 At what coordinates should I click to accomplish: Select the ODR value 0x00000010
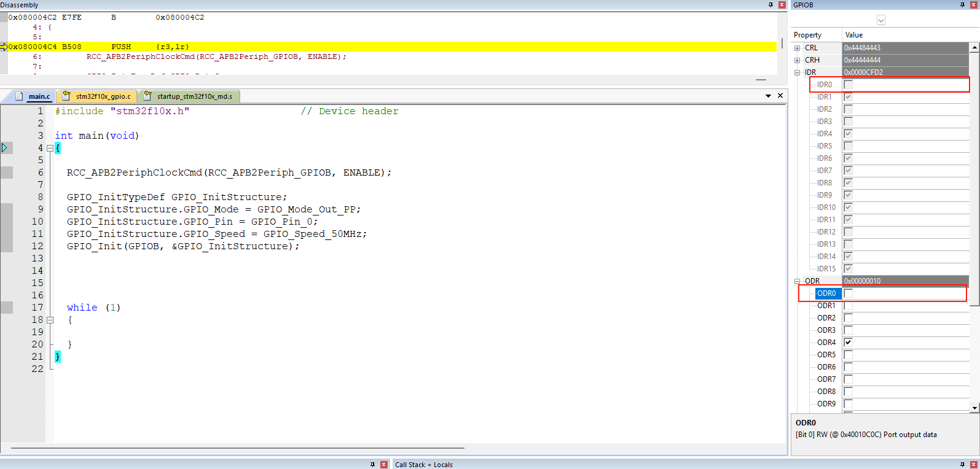(906, 281)
